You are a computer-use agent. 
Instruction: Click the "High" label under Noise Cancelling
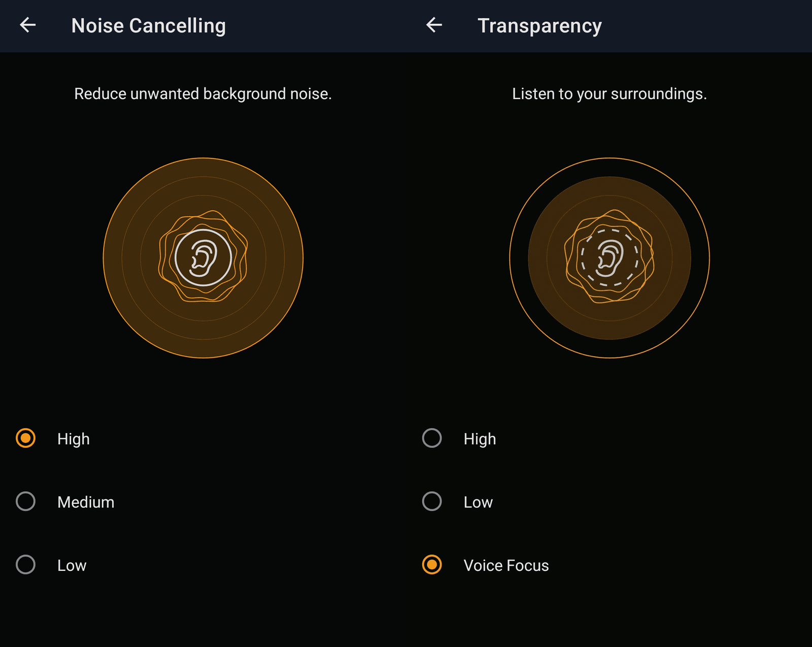point(73,439)
